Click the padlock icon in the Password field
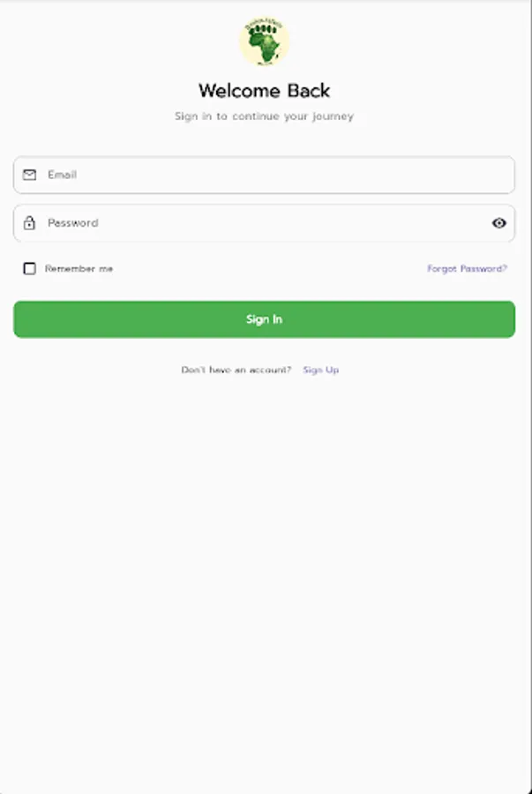This screenshot has width=532, height=794. point(30,222)
